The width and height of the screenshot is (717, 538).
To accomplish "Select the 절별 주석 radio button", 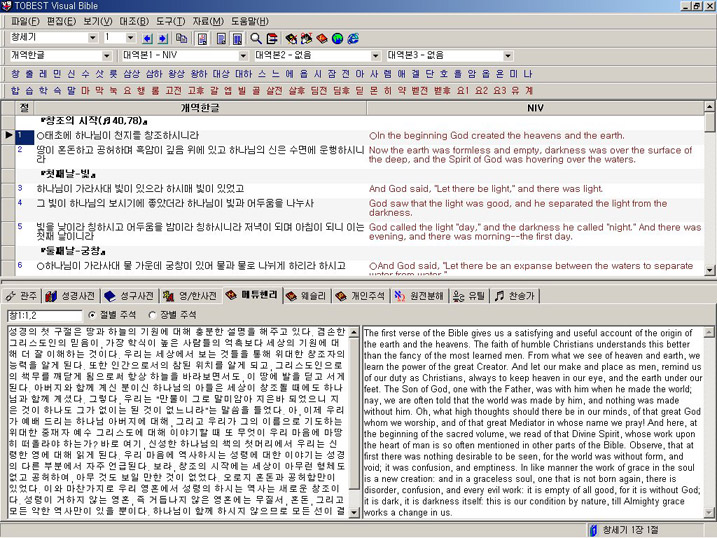I will [92, 315].
